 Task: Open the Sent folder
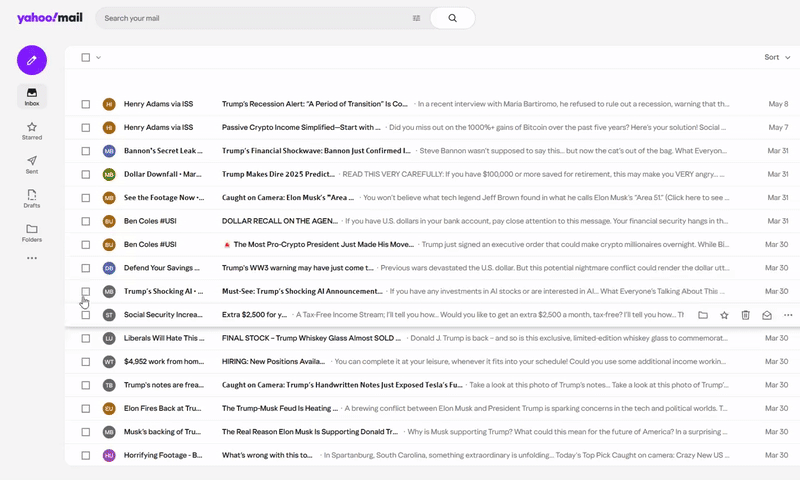pyautogui.click(x=32, y=164)
